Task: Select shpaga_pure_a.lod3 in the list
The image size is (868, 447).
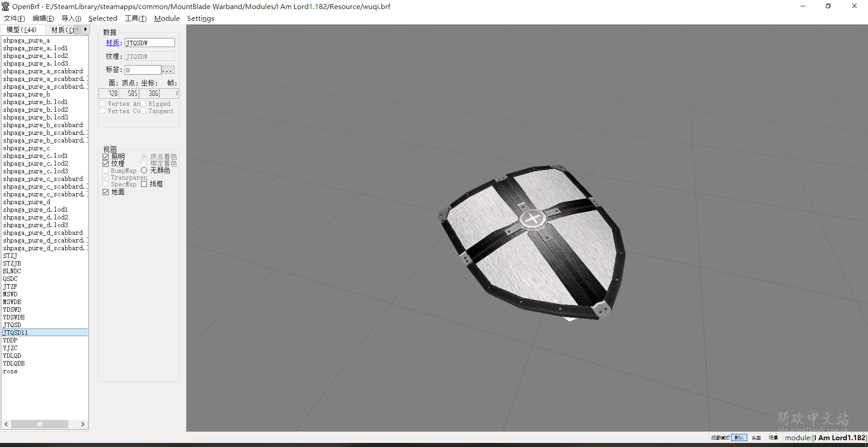Action: click(35, 63)
